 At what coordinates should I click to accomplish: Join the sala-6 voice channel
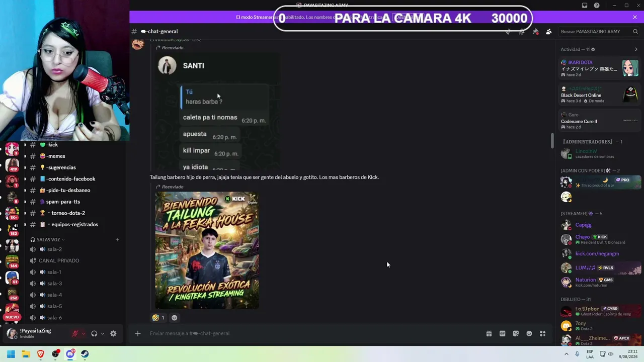(74, 318)
